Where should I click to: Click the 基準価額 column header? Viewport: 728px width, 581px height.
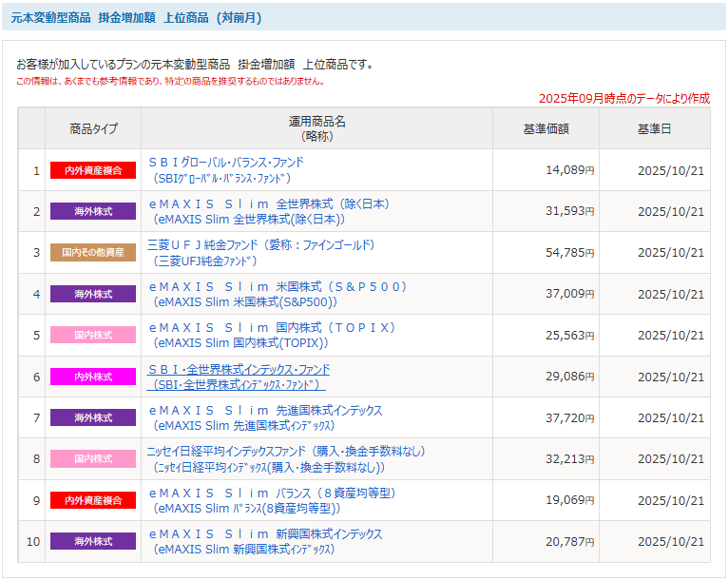546,128
